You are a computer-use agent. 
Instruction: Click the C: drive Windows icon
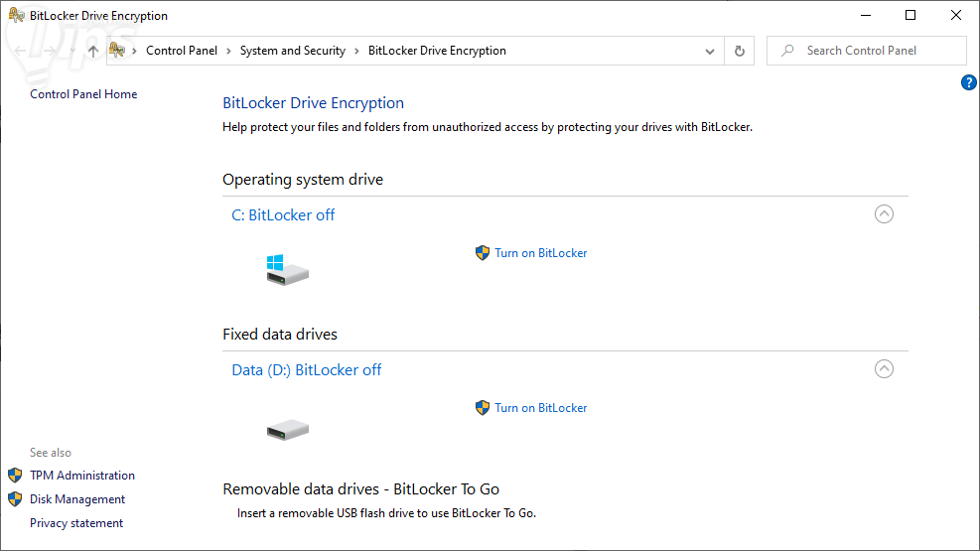click(287, 269)
